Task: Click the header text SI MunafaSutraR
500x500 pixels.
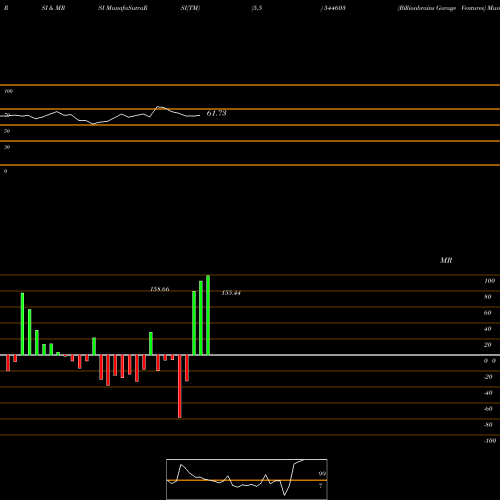Action: (123, 8)
